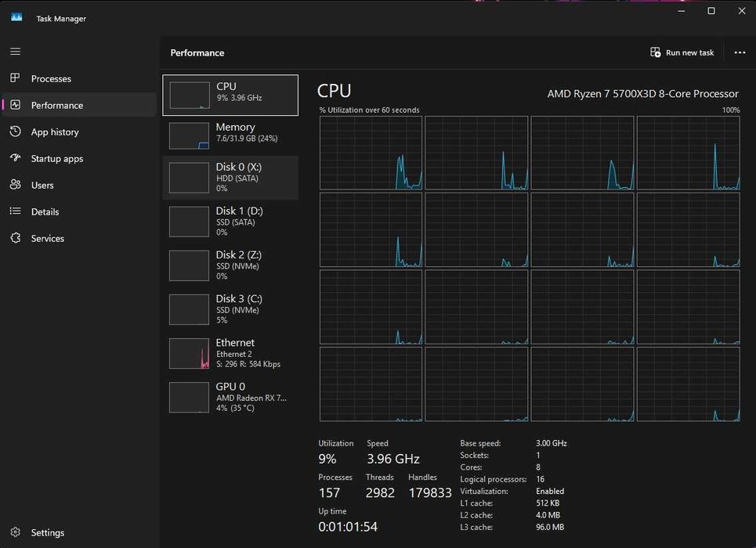This screenshot has width=756, height=548.
Task: Open the Users page
Action: [x=80, y=185]
